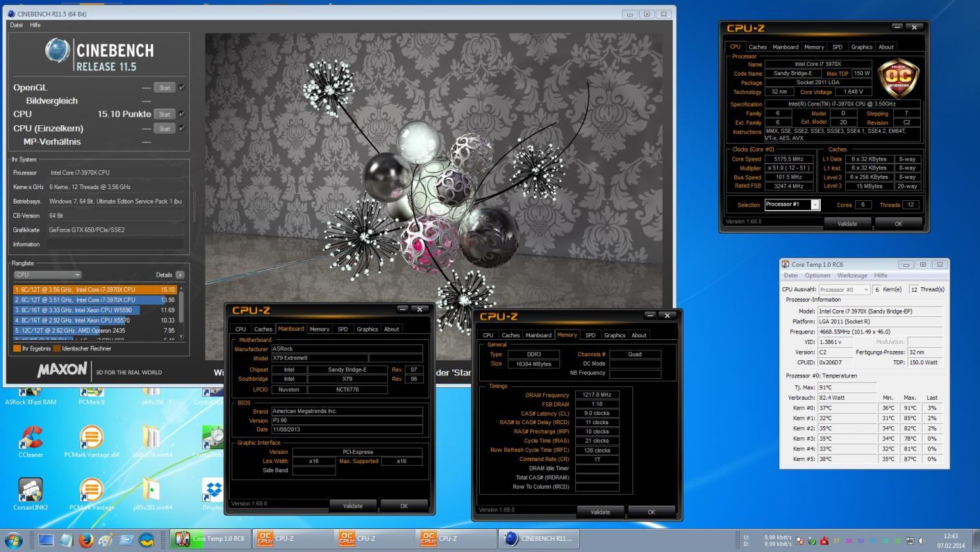Click DRAM Frequency value '1217.8 MHz'

click(x=597, y=395)
